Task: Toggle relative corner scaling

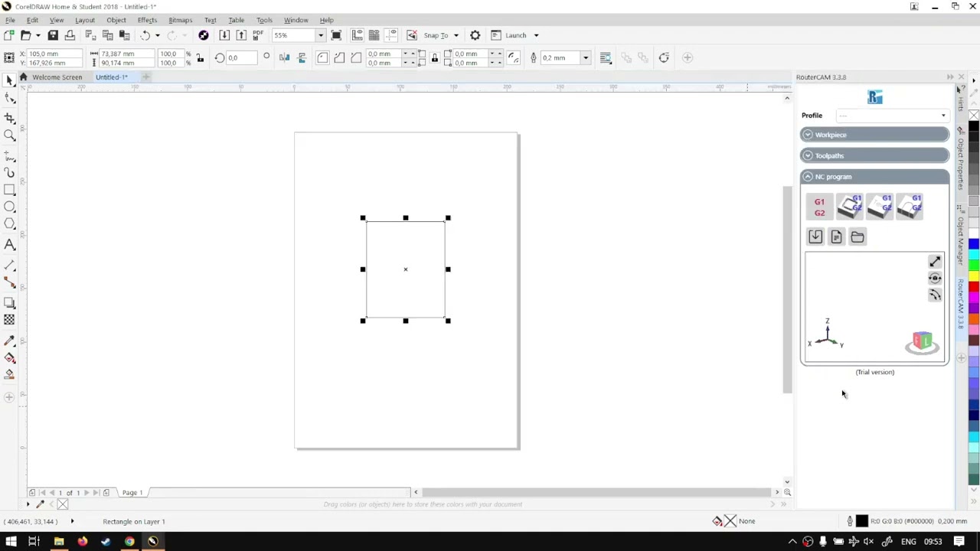Action: tap(514, 58)
